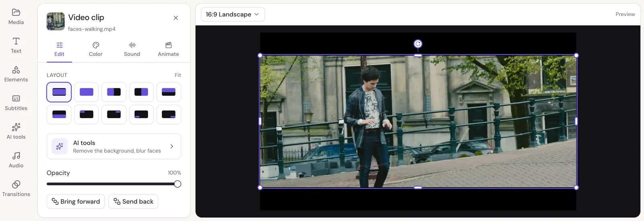The image size is (644, 221).
Task: Open the Subtitles sidebar panel
Action: point(16,103)
